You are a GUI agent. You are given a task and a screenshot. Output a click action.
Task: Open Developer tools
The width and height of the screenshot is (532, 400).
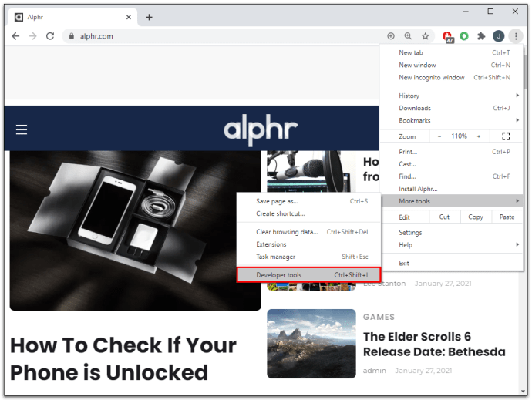pyautogui.click(x=308, y=275)
